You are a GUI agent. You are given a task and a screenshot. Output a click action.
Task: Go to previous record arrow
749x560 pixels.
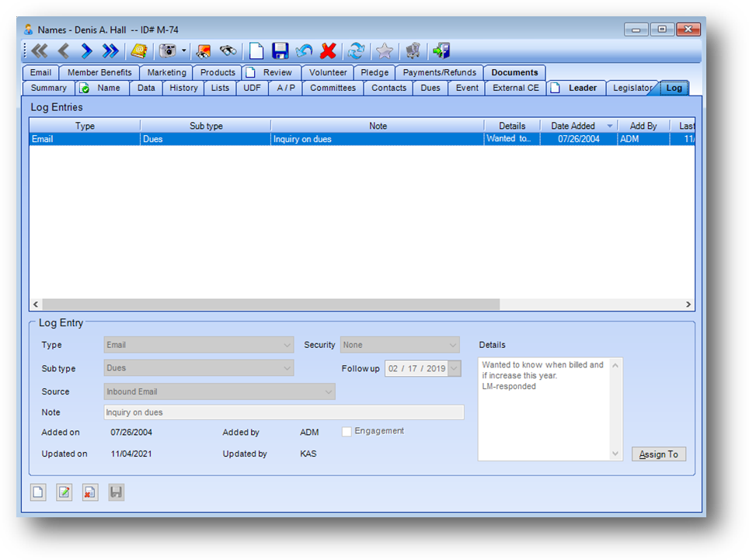coord(64,50)
